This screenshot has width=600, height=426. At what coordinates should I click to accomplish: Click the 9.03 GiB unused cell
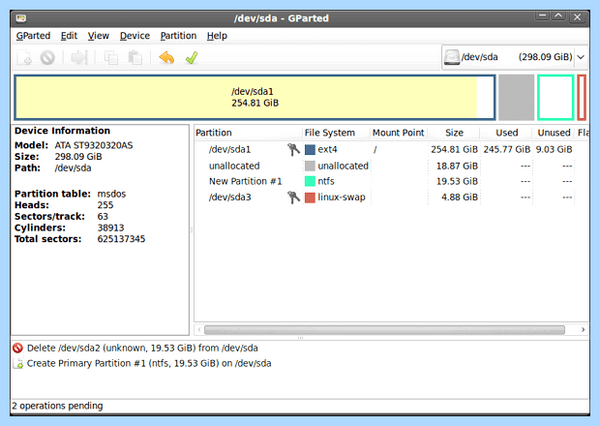pyautogui.click(x=554, y=149)
